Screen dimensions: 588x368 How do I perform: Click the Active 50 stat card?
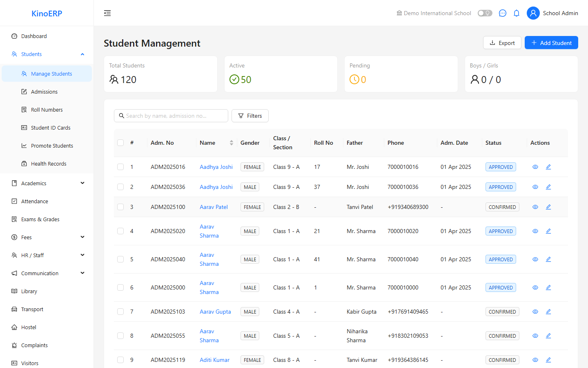281,74
